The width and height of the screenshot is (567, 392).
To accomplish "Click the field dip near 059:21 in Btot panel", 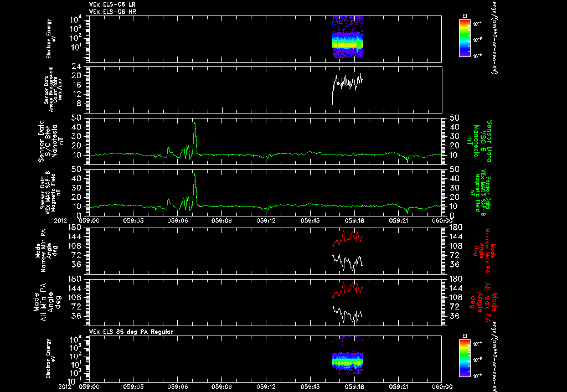I will (408, 159).
